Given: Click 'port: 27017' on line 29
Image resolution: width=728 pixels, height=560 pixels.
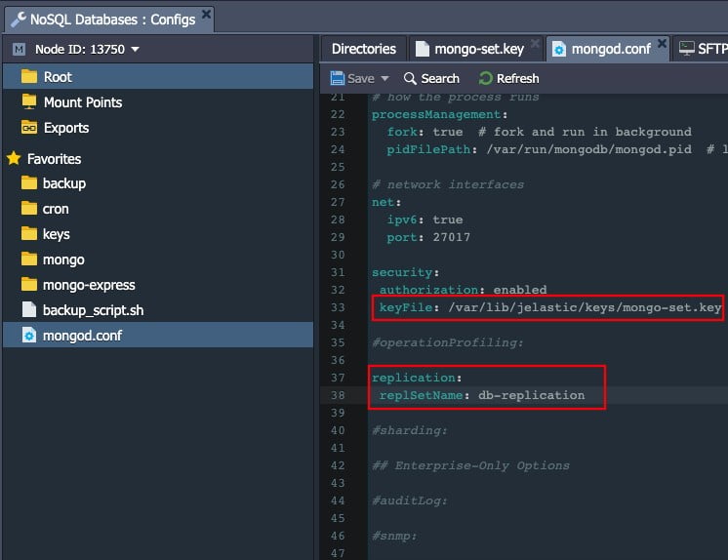Looking at the screenshot, I should click(x=428, y=237).
